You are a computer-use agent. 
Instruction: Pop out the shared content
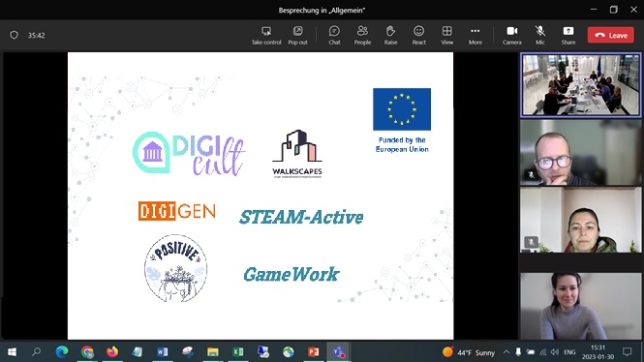(297, 35)
